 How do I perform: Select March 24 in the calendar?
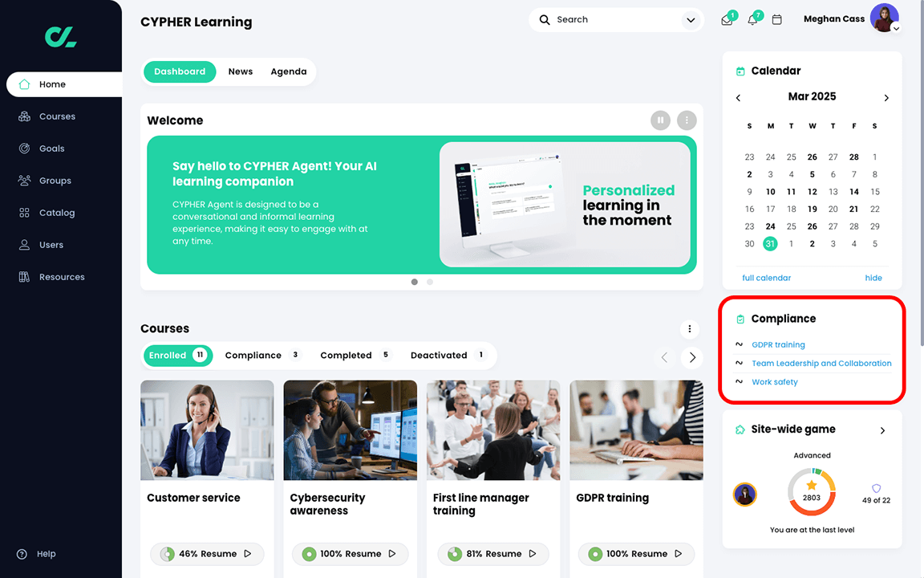pos(770,226)
